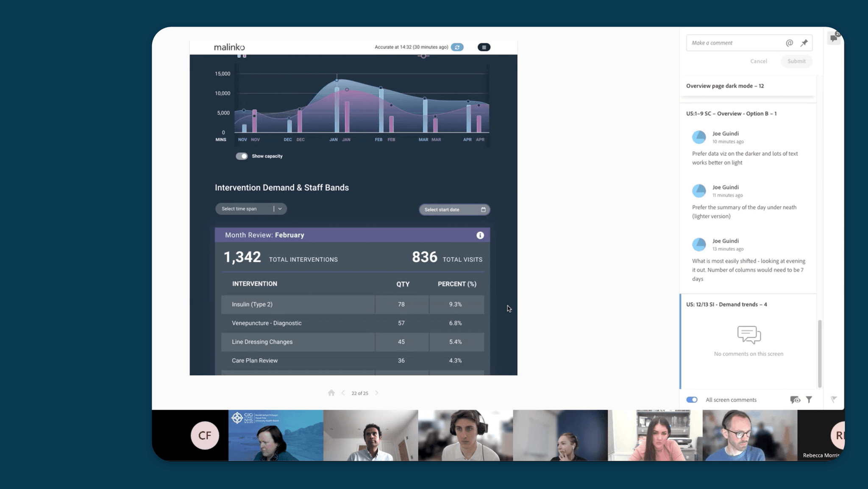The height and width of the screenshot is (489, 868).
Task: Click the video thumbnail of woman in pink top
Action: (655, 435)
